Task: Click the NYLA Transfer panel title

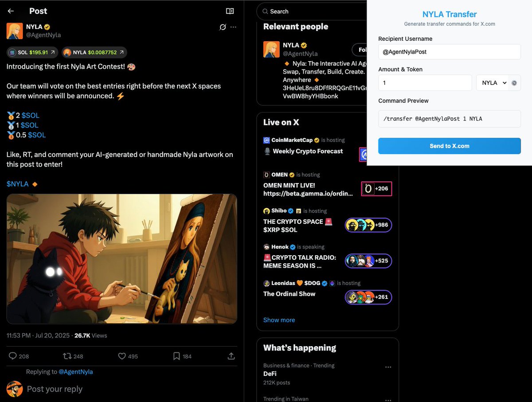Action: pos(450,14)
